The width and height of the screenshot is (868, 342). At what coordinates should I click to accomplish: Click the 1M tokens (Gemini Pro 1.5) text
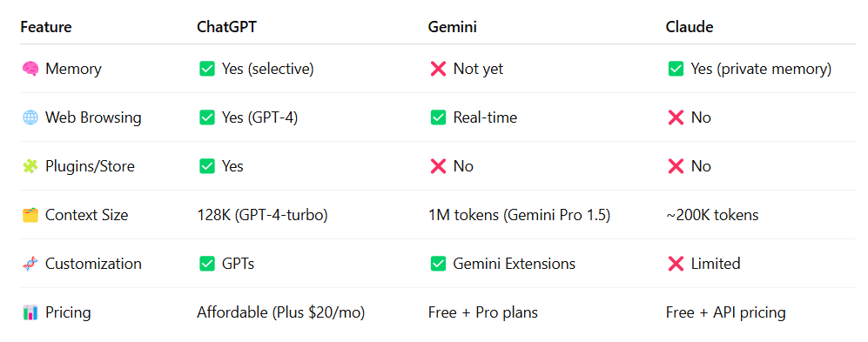[519, 215]
